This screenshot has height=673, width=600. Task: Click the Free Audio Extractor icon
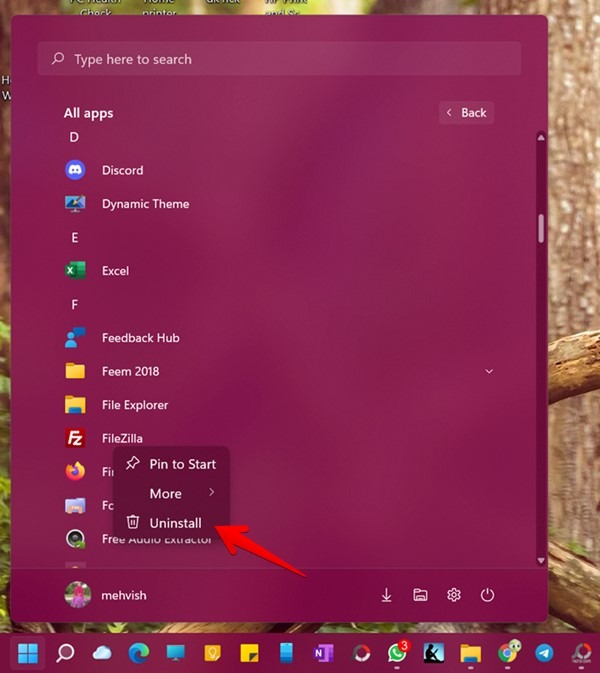(75, 539)
